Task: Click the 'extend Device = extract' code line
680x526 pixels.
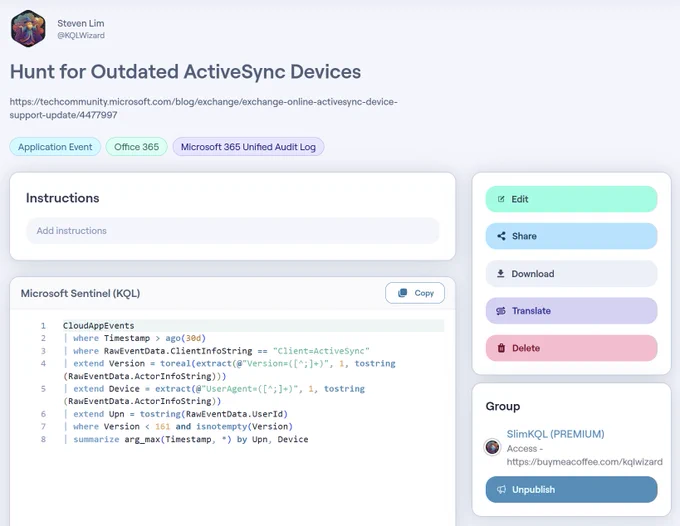Action: tap(214, 395)
